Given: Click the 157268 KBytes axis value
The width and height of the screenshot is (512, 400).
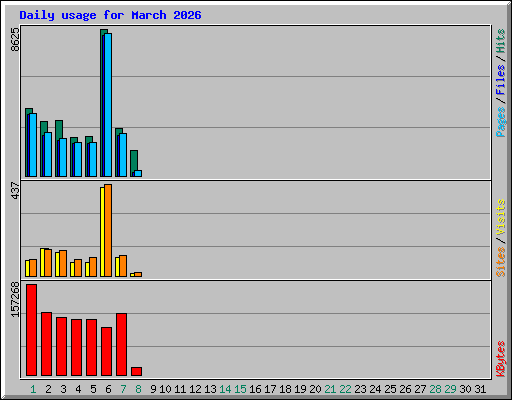Looking at the screenshot, I should click(x=15, y=299).
